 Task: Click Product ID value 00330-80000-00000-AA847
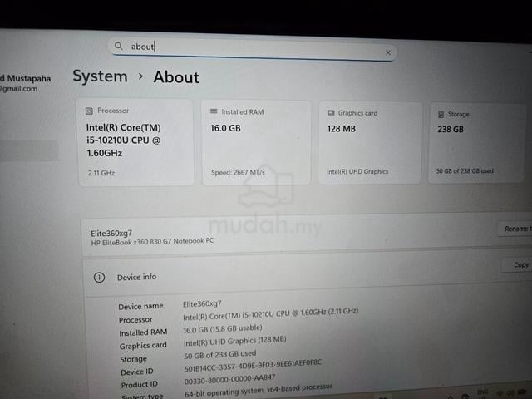[x=229, y=380]
